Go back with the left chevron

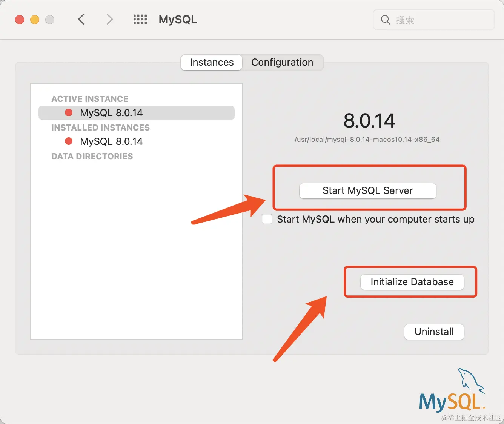(x=81, y=19)
